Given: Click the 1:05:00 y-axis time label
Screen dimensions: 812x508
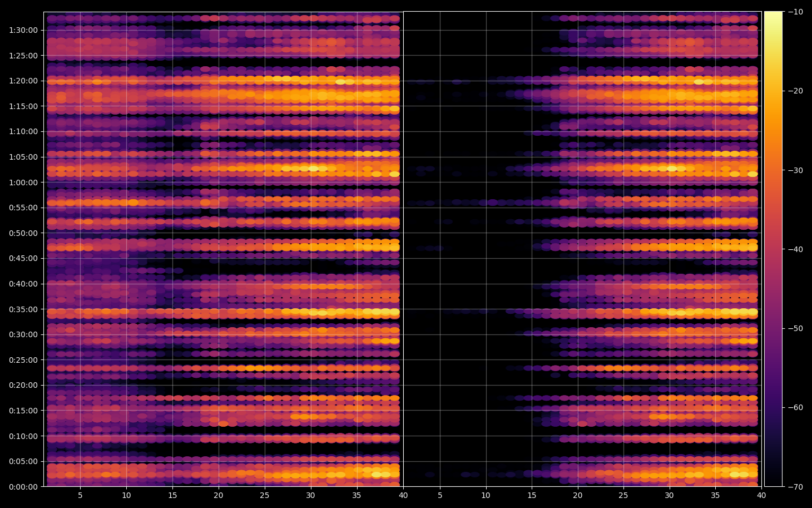Looking at the screenshot, I should click(23, 157).
